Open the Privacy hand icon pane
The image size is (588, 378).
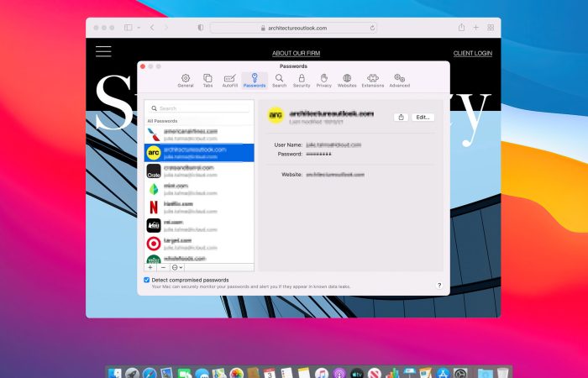[x=324, y=81]
